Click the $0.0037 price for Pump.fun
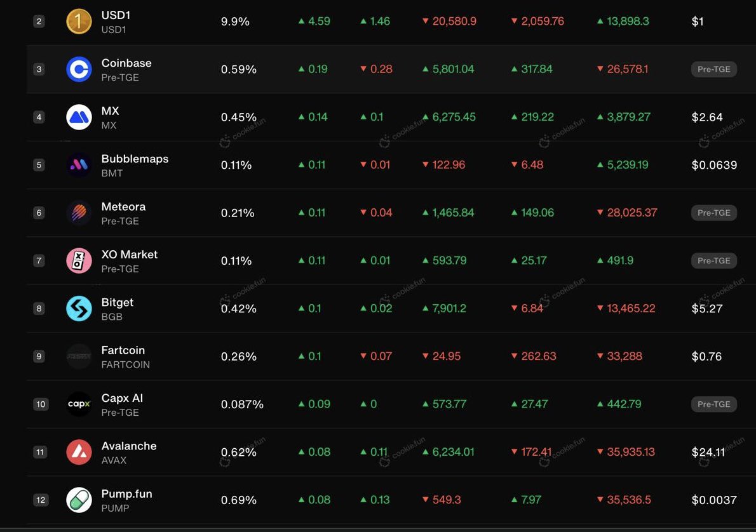 (x=714, y=500)
